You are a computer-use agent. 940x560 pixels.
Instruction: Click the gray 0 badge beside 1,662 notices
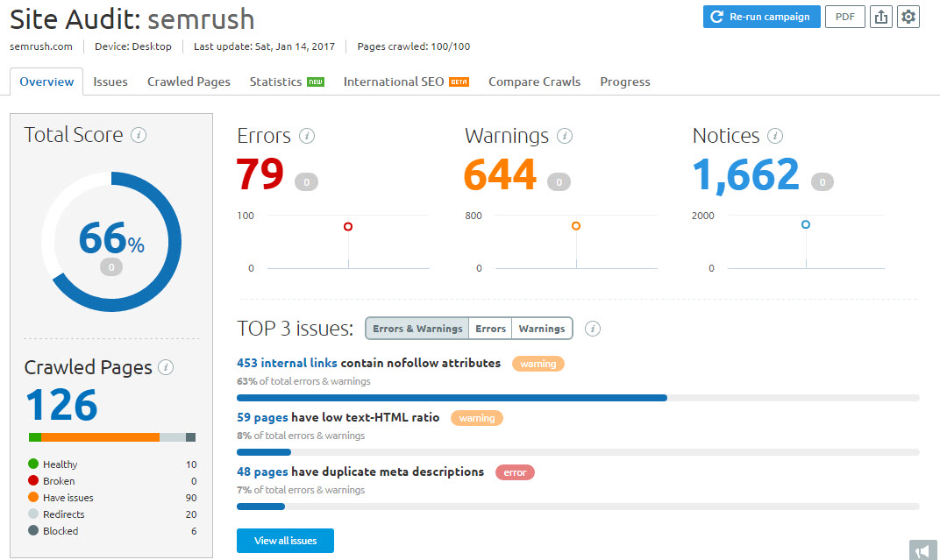[x=822, y=182]
